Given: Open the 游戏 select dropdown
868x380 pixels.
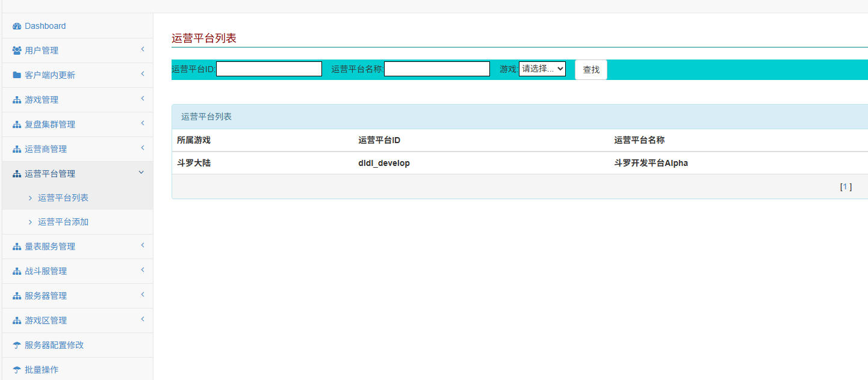Looking at the screenshot, I should point(542,69).
